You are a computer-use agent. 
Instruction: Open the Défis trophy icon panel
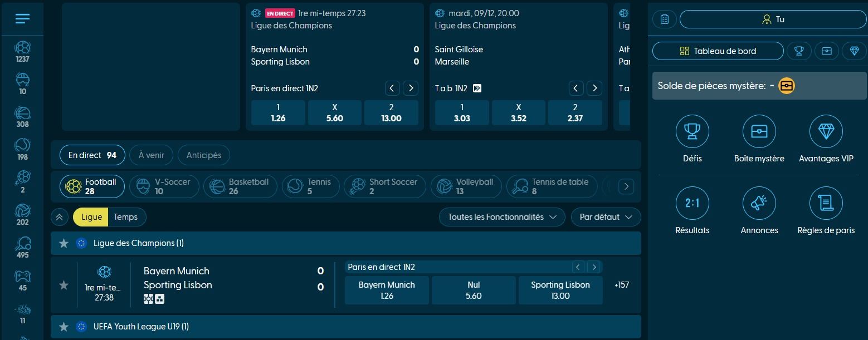[x=692, y=132]
